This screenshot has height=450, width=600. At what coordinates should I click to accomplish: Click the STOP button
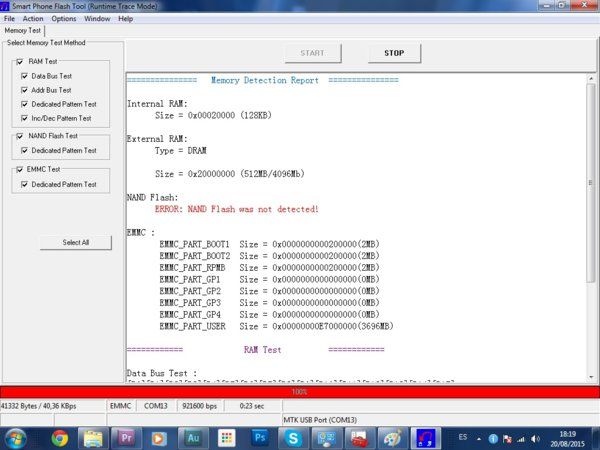[394, 53]
